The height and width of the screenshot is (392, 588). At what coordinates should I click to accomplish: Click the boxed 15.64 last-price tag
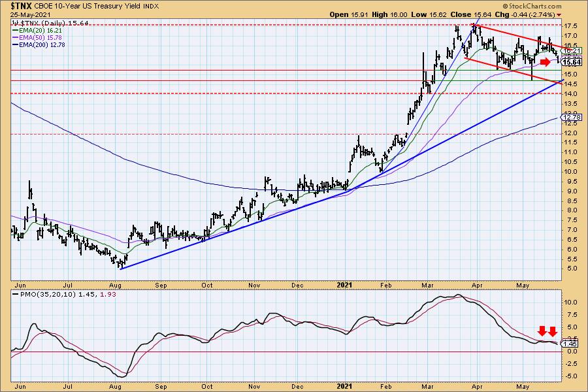click(x=572, y=62)
